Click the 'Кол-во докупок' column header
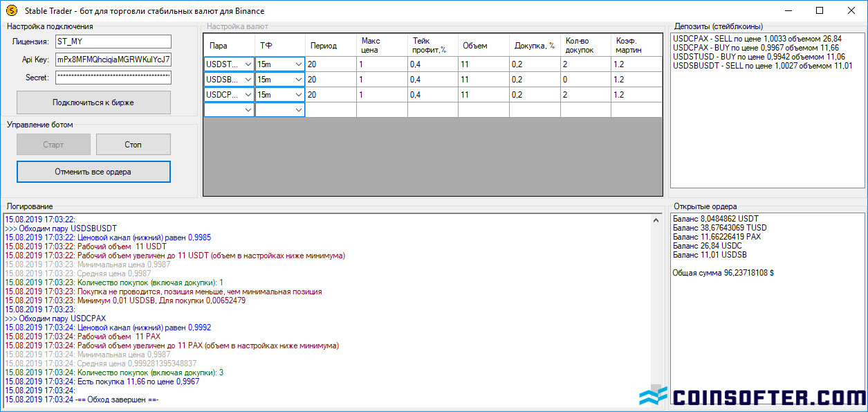Image resolution: width=868 pixels, height=412 pixels. coord(585,45)
